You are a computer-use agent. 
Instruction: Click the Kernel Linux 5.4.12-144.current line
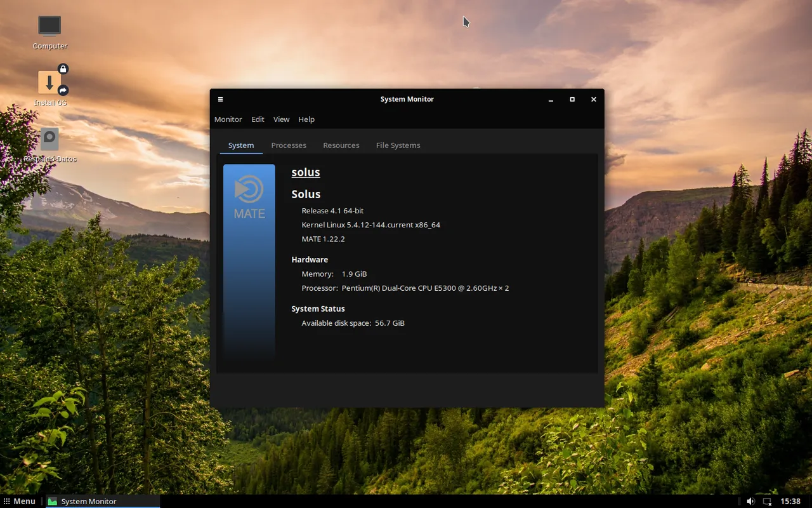pyautogui.click(x=370, y=225)
